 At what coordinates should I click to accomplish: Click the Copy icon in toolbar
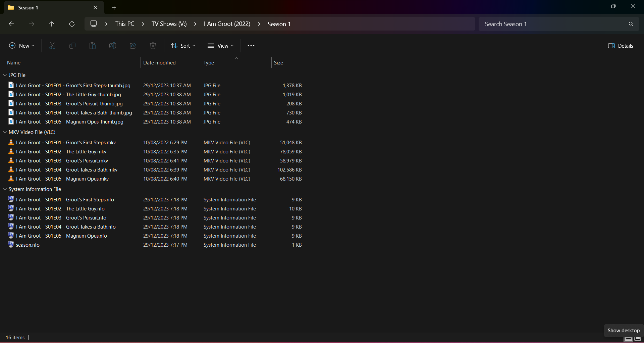coord(72,46)
